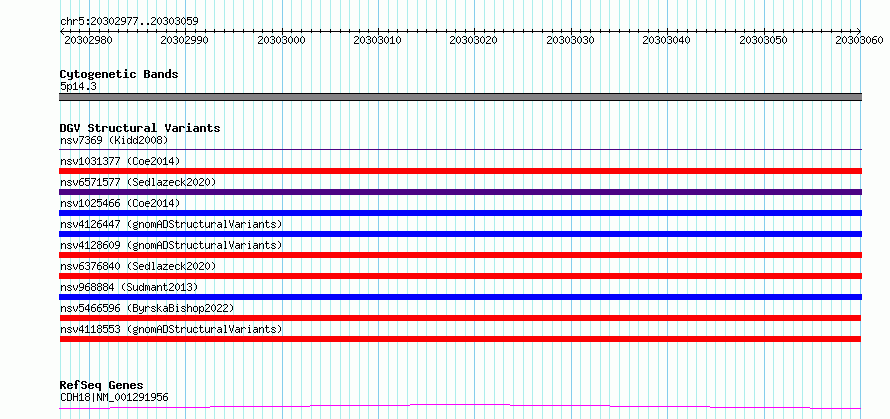Screen dimensions: 890x419
Task: Click ruler tick label 20303050
Action: click(x=763, y=40)
